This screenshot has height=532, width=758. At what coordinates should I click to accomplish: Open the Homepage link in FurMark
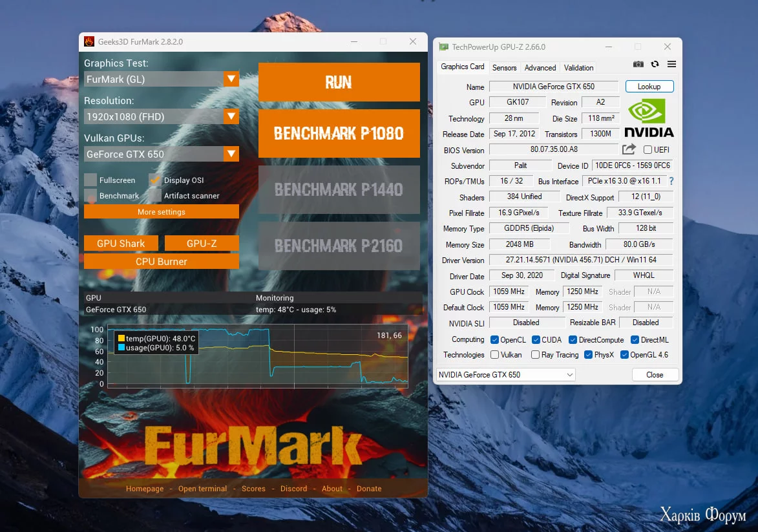[145, 489]
